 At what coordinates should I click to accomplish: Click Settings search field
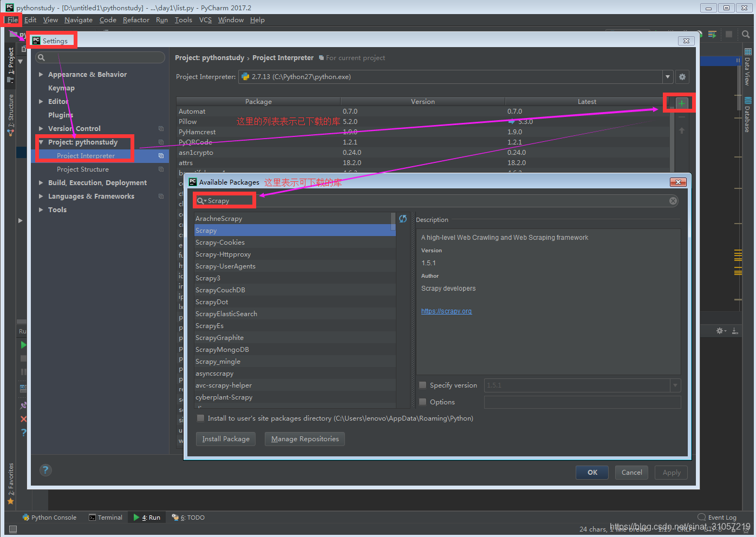[100, 57]
